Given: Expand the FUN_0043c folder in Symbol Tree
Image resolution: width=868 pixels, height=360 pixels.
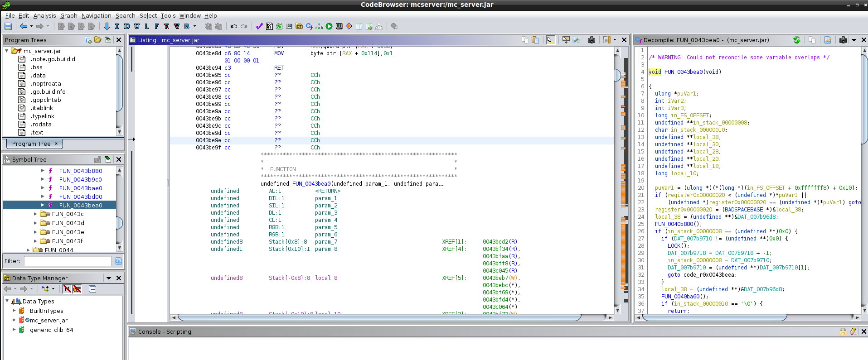Looking at the screenshot, I should click(x=35, y=214).
